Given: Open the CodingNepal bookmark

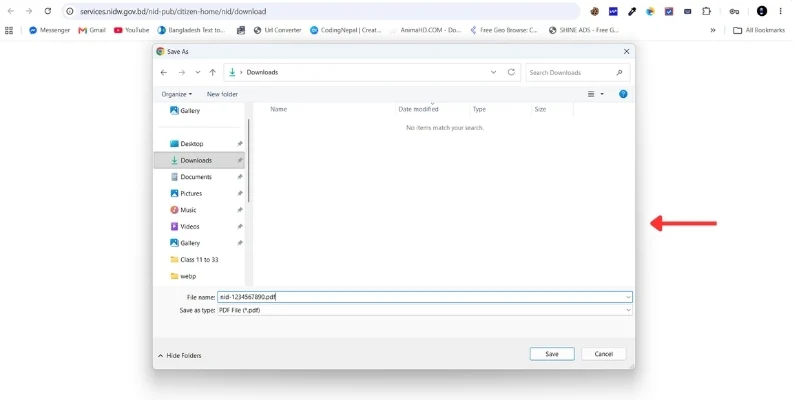Looking at the screenshot, I should [346, 30].
